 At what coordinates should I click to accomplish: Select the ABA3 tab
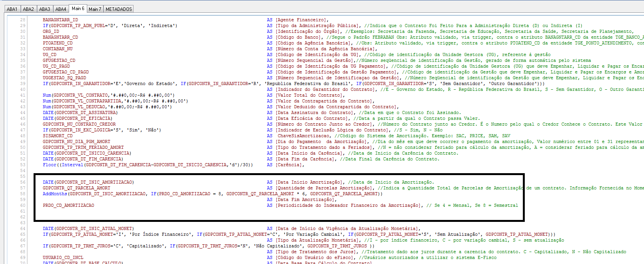45,9
